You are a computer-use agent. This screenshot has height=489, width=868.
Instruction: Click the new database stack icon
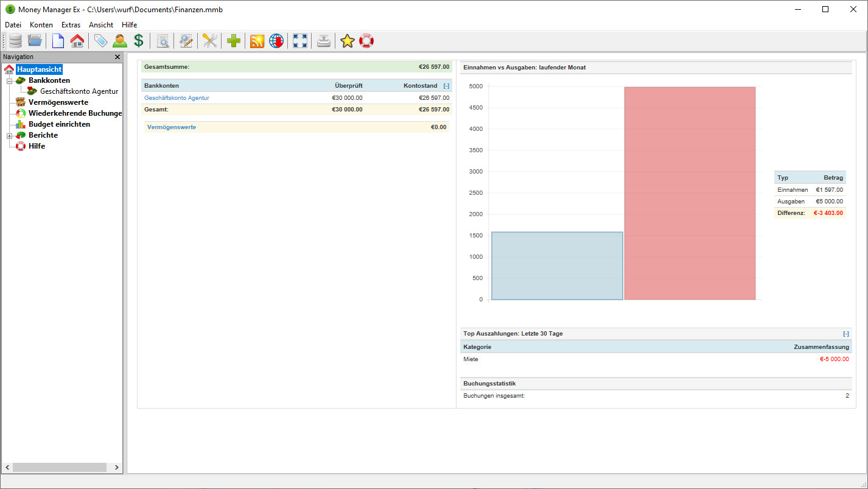(15, 41)
